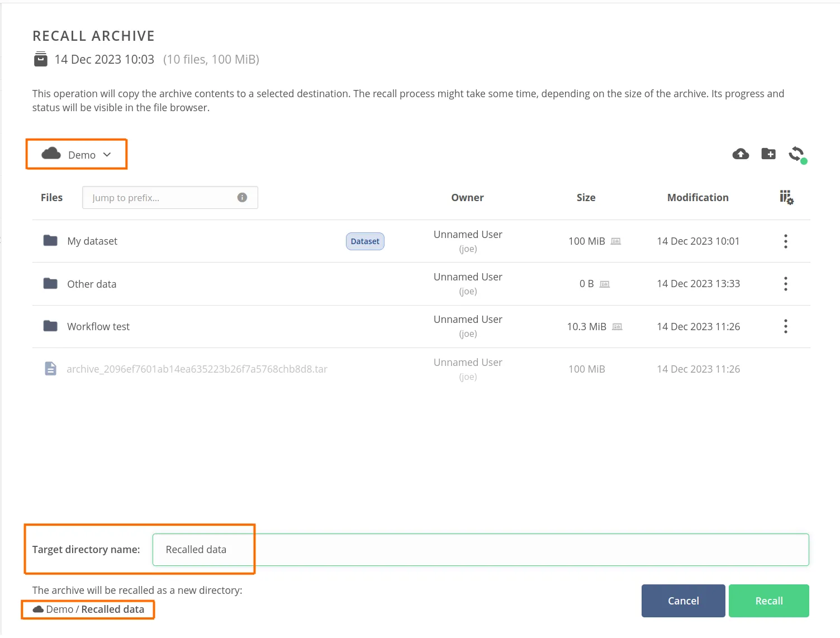The height and width of the screenshot is (638, 840).
Task: Click the refresh file list icon
Action: (x=796, y=154)
